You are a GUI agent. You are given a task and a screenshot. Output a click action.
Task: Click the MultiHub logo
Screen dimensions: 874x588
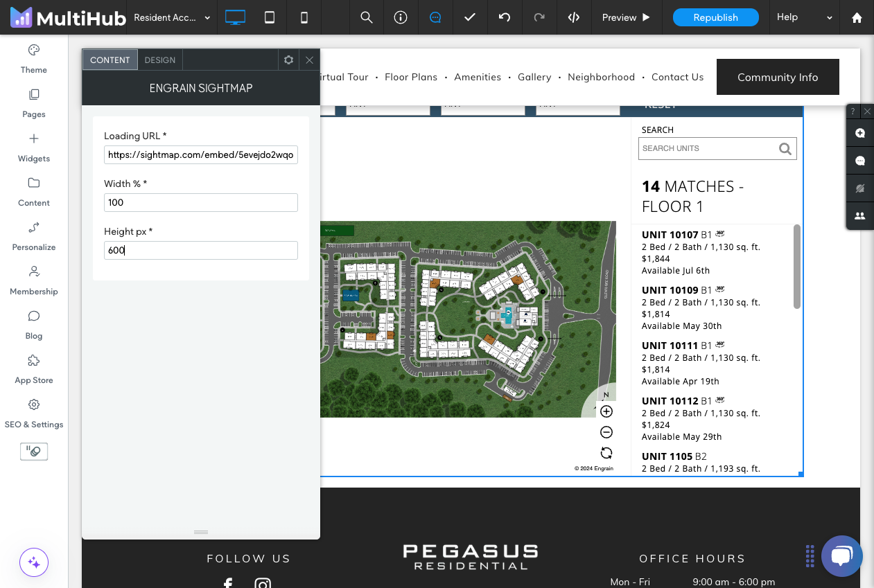coord(67,17)
